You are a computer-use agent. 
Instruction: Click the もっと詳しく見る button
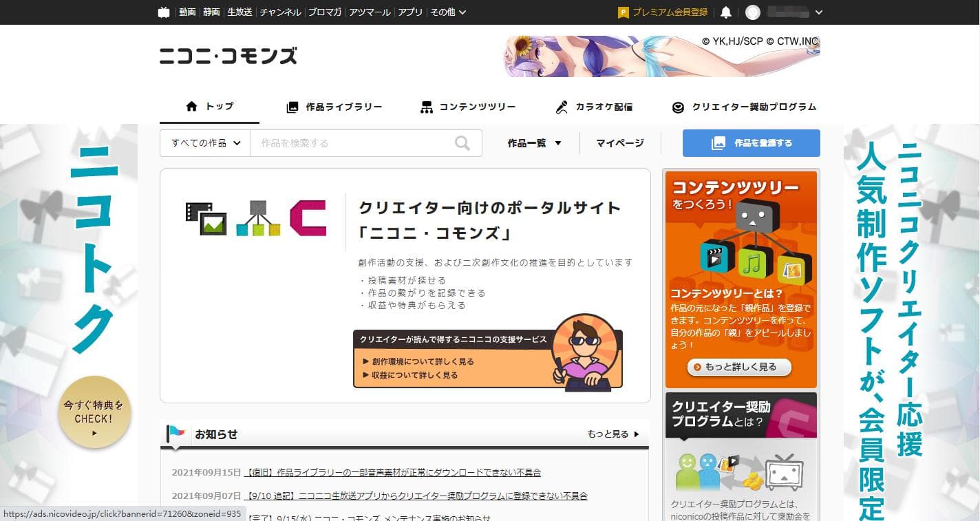pyautogui.click(x=739, y=367)
